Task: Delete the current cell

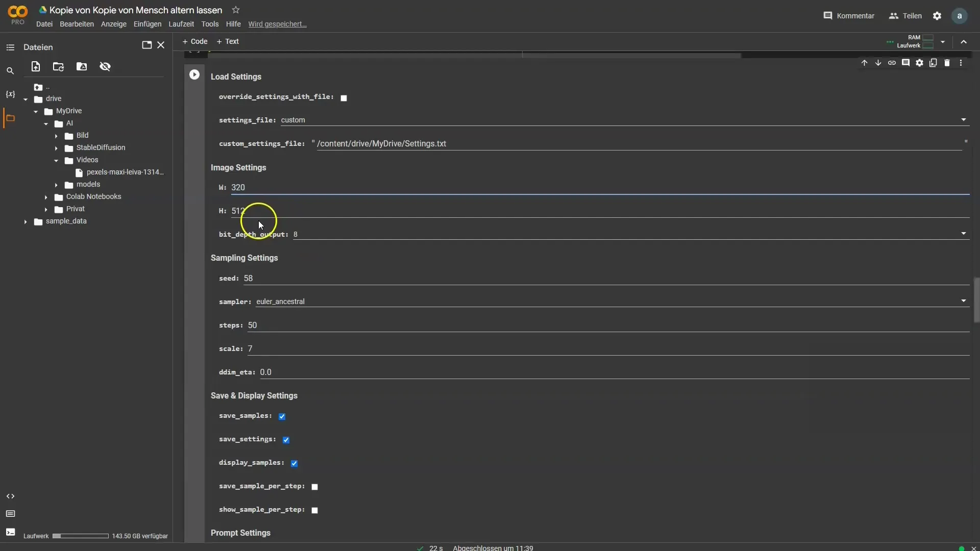Action: click(947, 63)
